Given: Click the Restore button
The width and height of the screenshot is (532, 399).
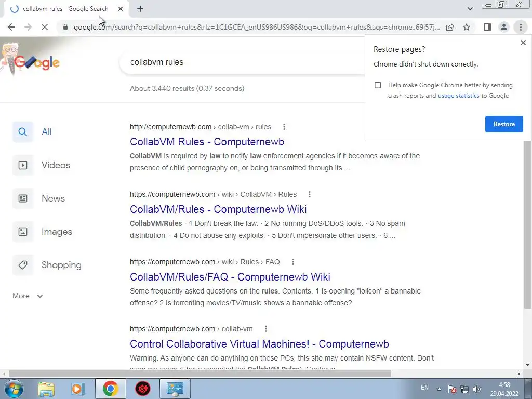Looking at the screenshot, I should click(504, 124).
